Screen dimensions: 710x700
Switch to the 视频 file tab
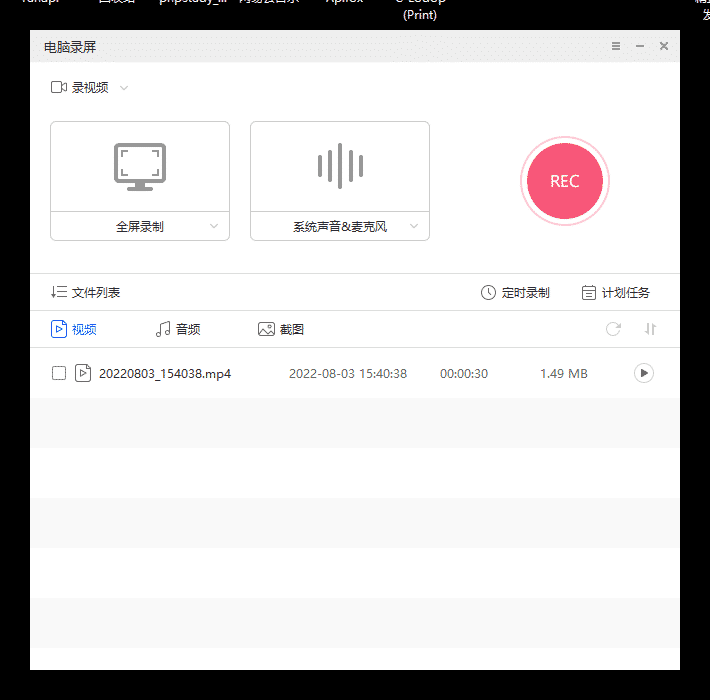click(x=74, y=329)
